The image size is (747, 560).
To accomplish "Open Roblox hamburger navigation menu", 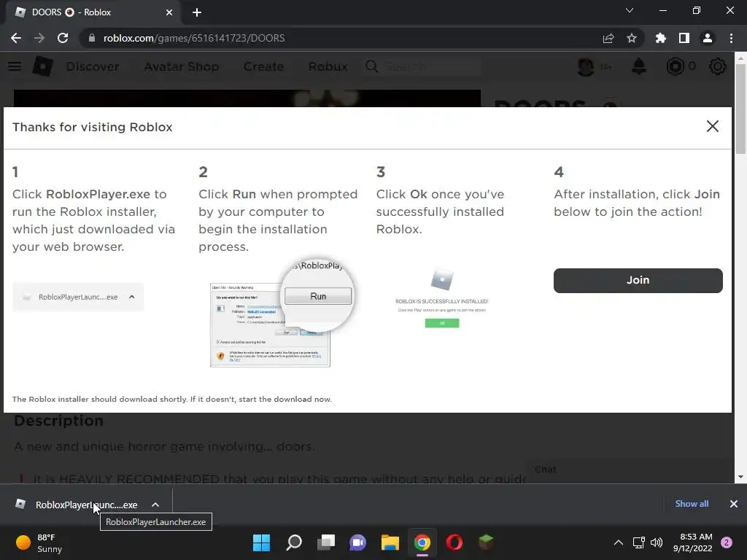I will click(15, 66).
